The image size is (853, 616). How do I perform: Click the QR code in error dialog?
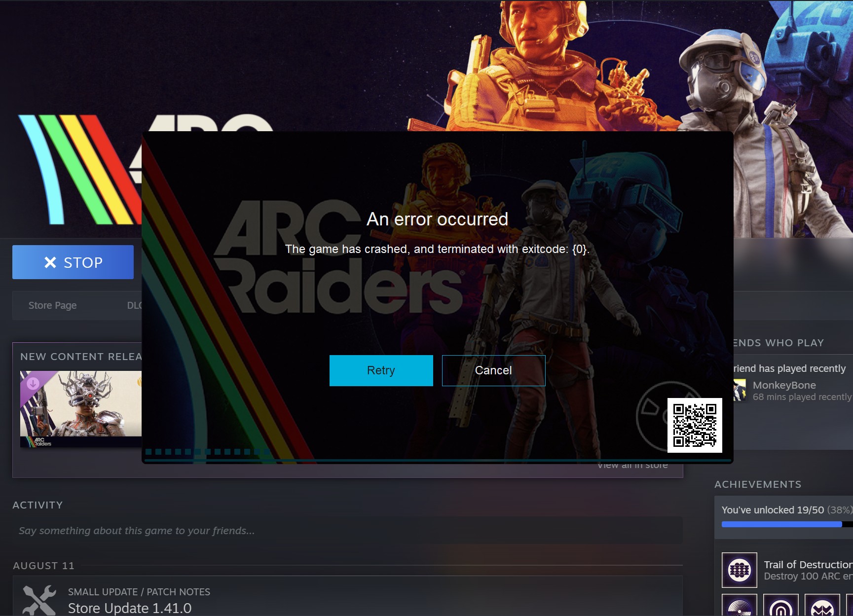695,425
